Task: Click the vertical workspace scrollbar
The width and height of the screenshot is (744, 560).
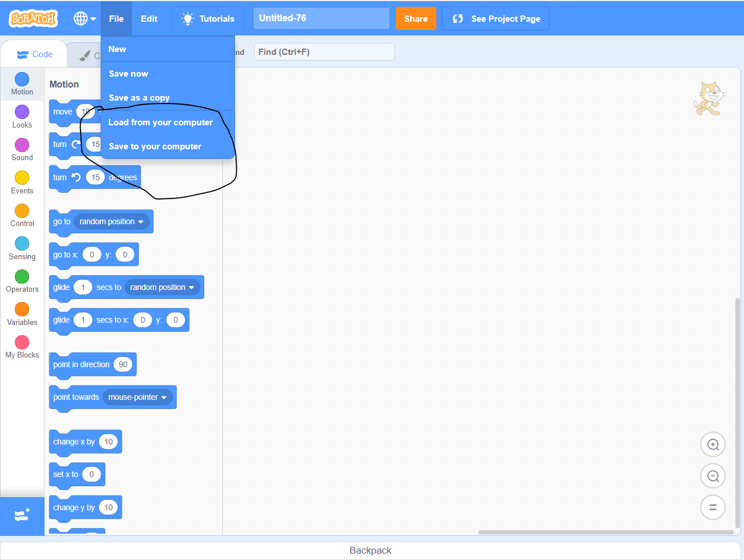Action: [x=738, y=412]
